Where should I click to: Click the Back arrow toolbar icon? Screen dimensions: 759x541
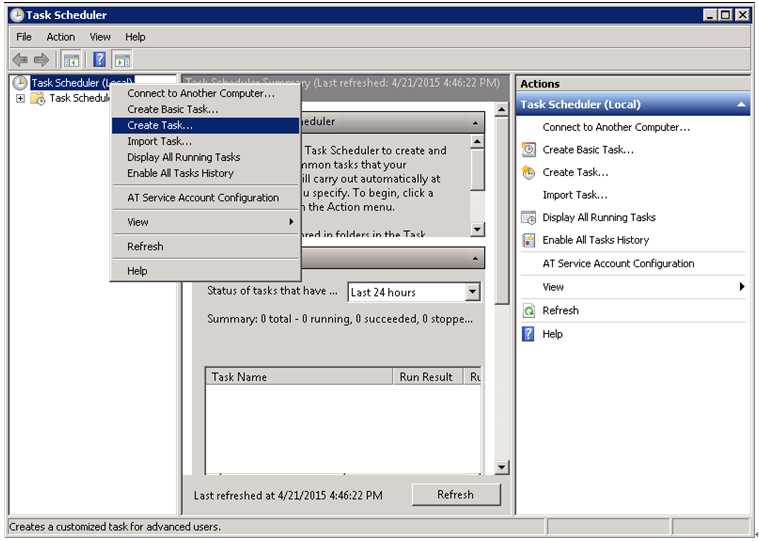[x=20, y=60]
